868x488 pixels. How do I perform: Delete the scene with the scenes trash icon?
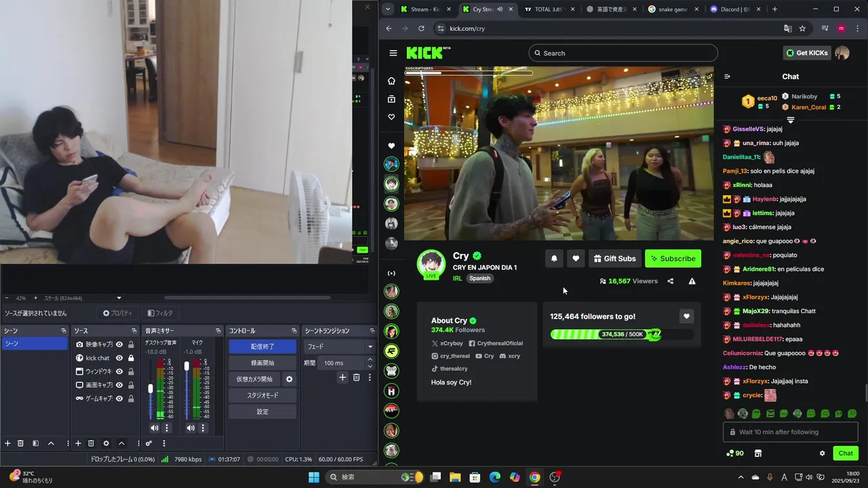[x=20, y=443]
